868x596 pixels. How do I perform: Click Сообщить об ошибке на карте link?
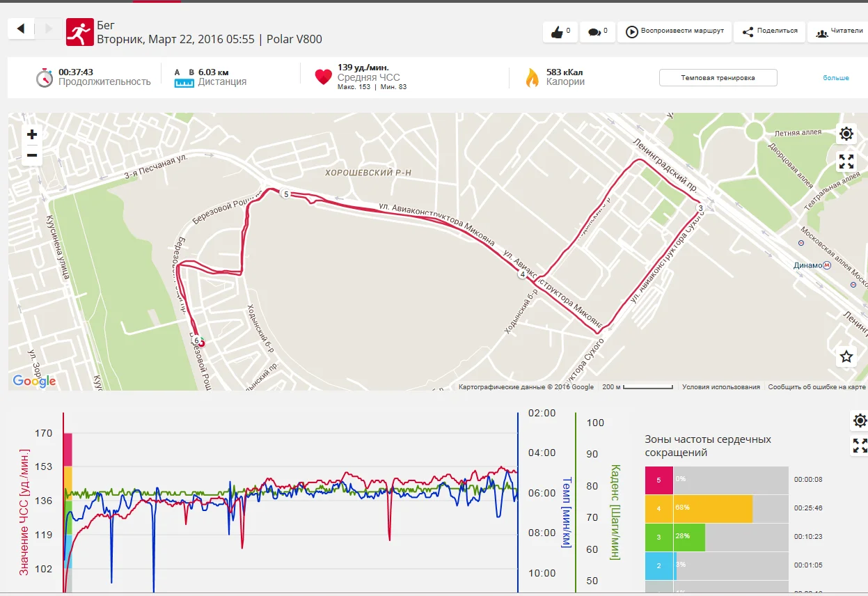click(x=816, y=387)
